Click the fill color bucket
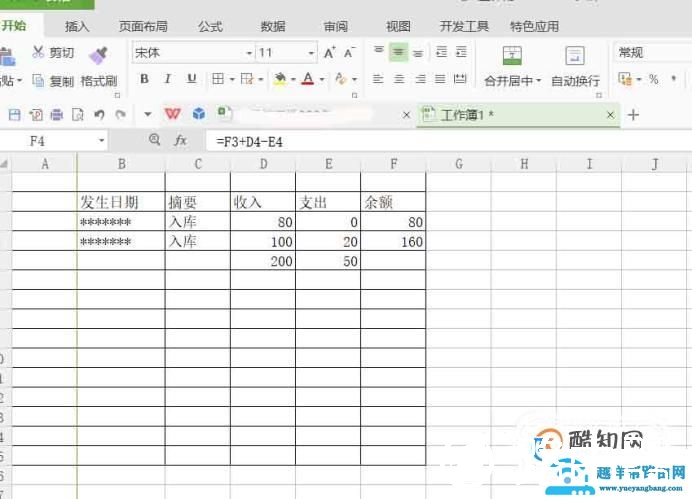The image size is (692, 499). (279, 79)
